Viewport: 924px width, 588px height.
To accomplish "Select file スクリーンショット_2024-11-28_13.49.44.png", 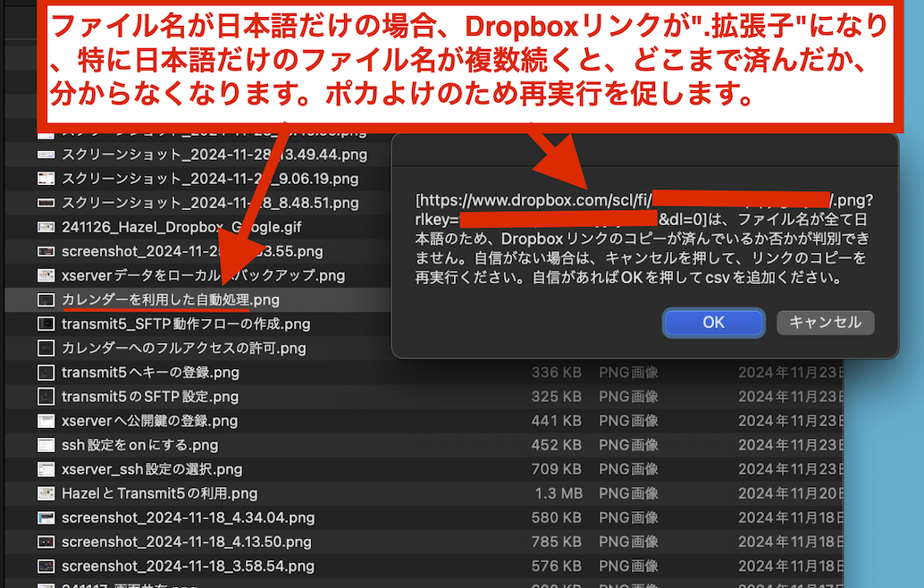I will point(214,155).
